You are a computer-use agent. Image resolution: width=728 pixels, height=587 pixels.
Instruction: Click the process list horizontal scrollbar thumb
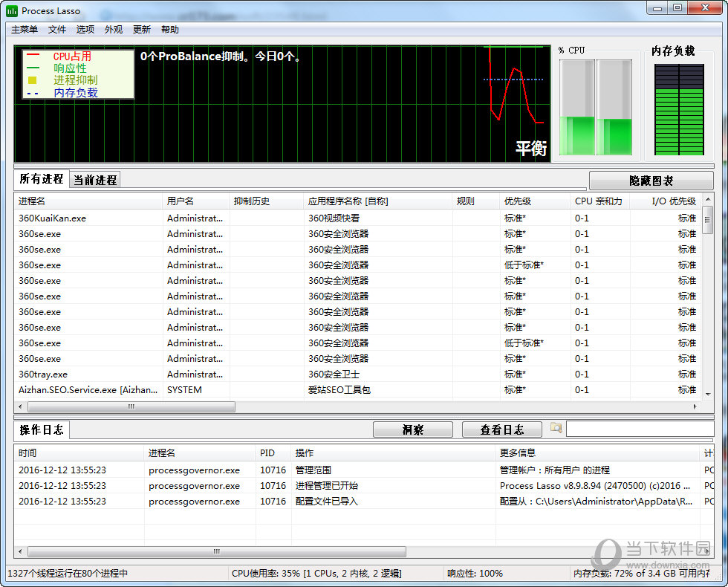(x=131, y=407)
